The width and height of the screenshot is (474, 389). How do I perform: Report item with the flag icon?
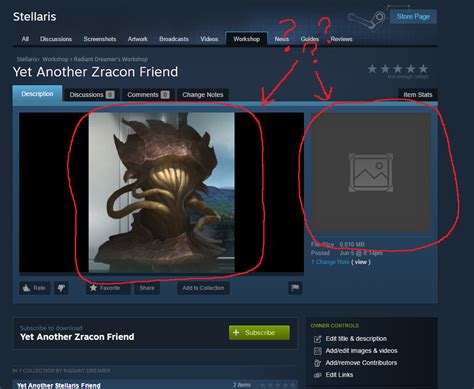click(295, 288)
